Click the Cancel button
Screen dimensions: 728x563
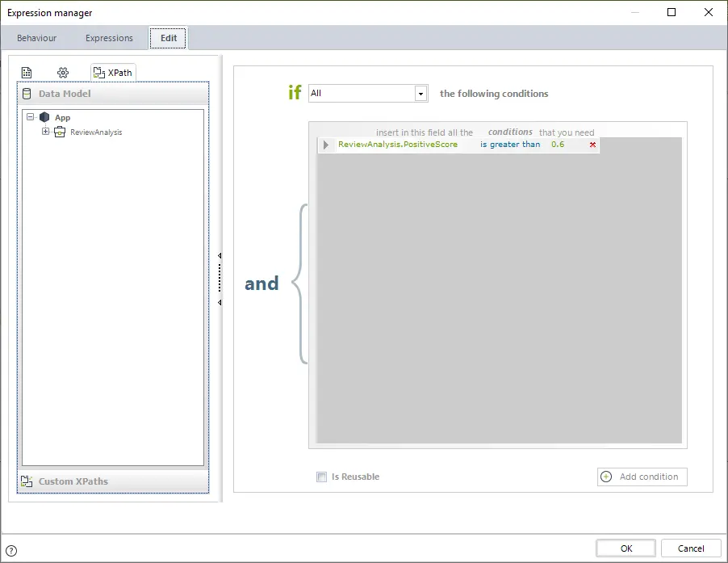click(x=691, y=548)
